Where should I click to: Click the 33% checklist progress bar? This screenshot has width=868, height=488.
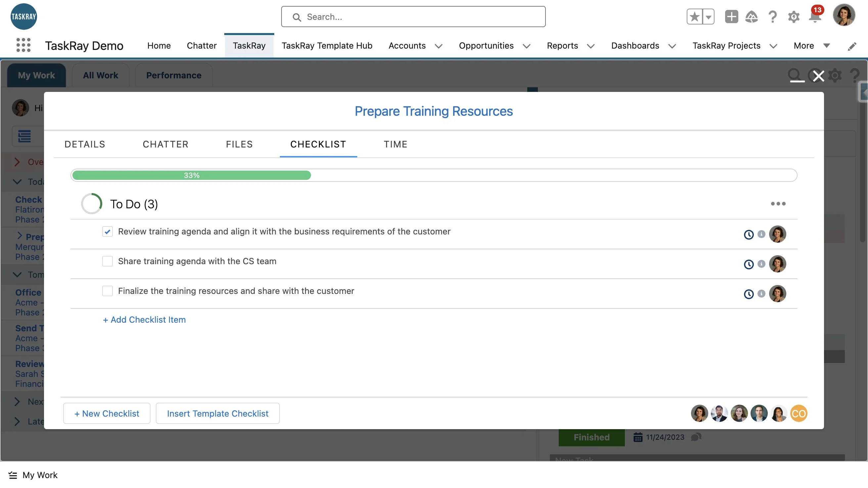pyautogui.click(x=192, y=176)
